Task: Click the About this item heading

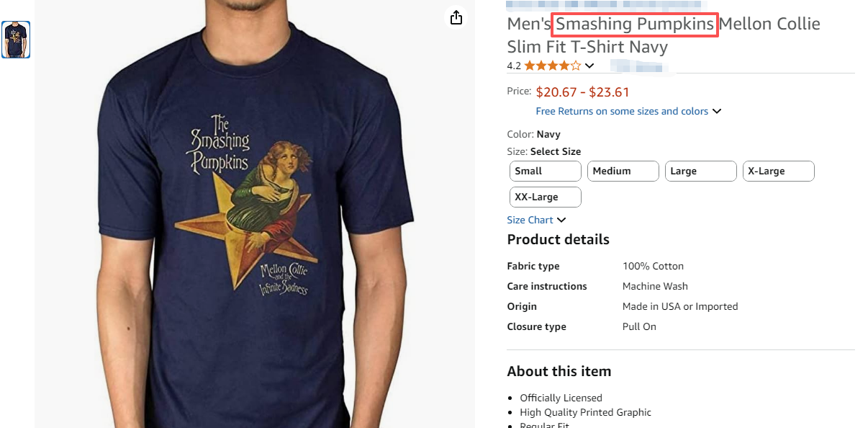Action: click(x=559, y=371)
